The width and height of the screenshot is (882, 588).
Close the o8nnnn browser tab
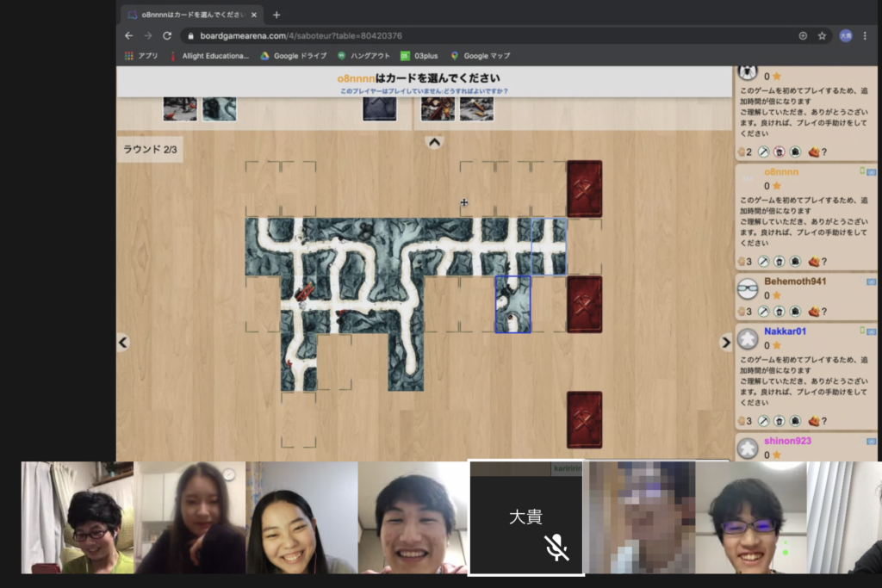[254, 15]
